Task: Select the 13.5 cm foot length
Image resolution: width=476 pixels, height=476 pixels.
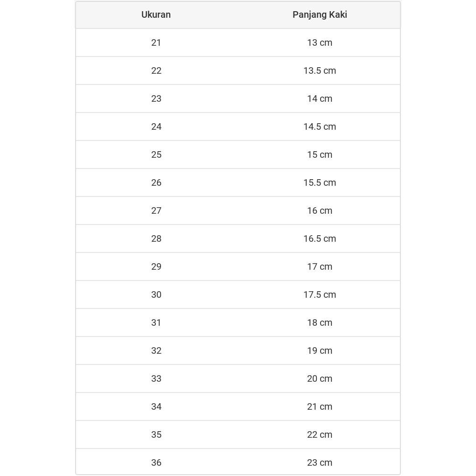Action: tap(320, 70)
